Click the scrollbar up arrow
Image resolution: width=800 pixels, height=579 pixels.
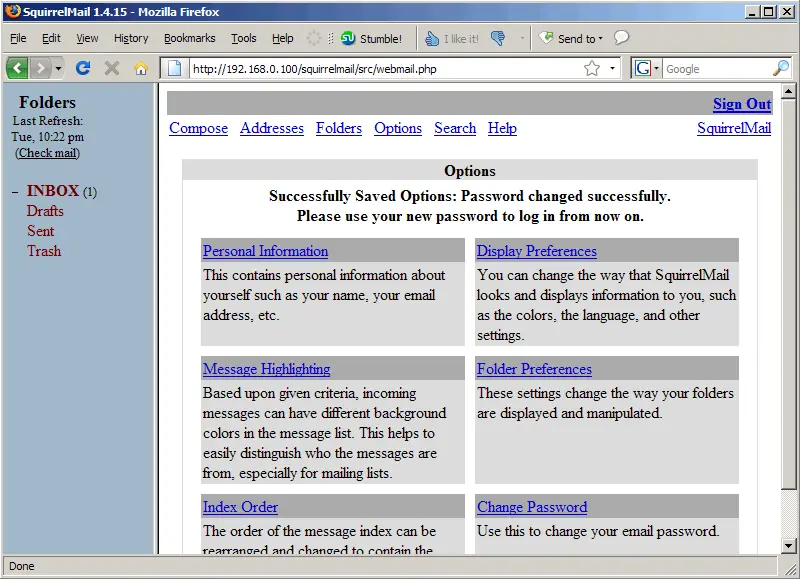[789, 92]
